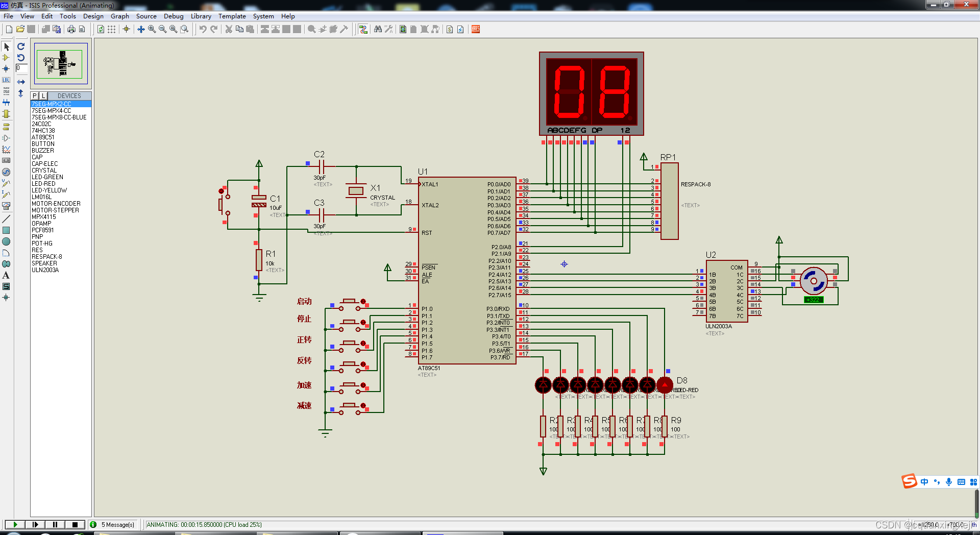Viewport: 980px width, 535px height.
Task: Zoom to a selected area
Action: (184, 29)
